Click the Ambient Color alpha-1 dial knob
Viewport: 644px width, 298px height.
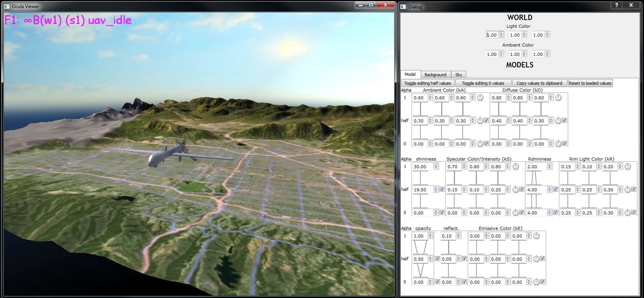coord(480,98)
